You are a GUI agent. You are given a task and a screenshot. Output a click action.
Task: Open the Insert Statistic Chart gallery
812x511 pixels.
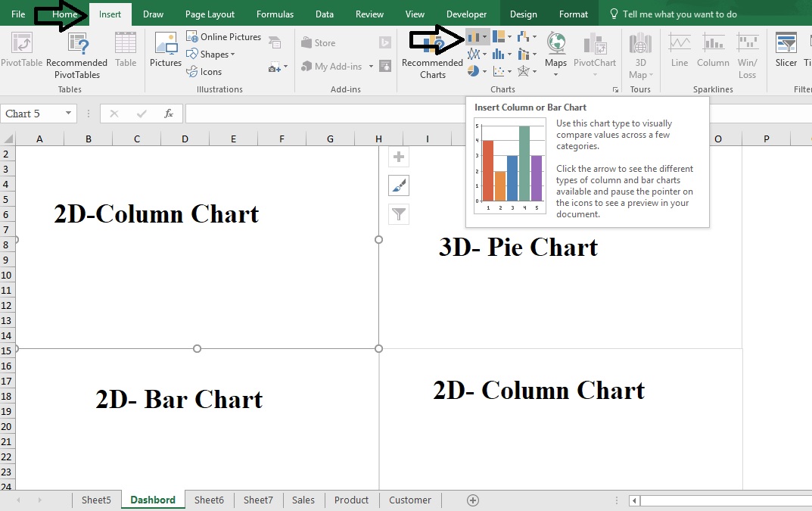(502, 54)
